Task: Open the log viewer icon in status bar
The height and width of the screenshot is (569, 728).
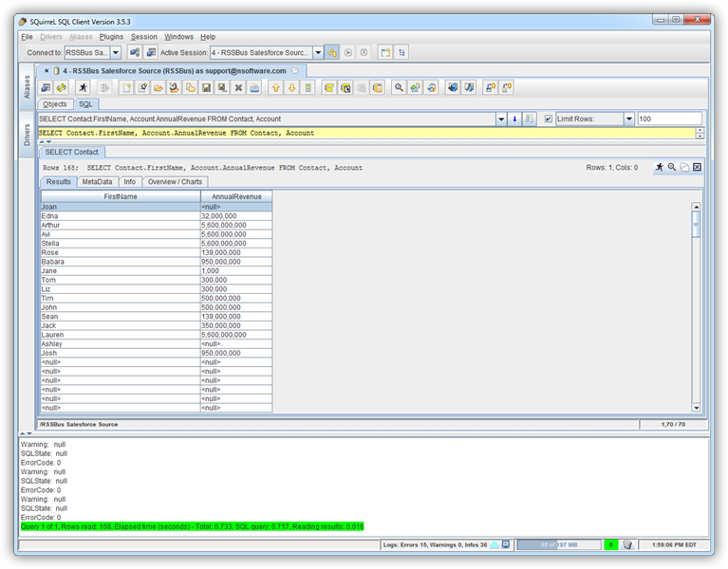Action: 506,544
